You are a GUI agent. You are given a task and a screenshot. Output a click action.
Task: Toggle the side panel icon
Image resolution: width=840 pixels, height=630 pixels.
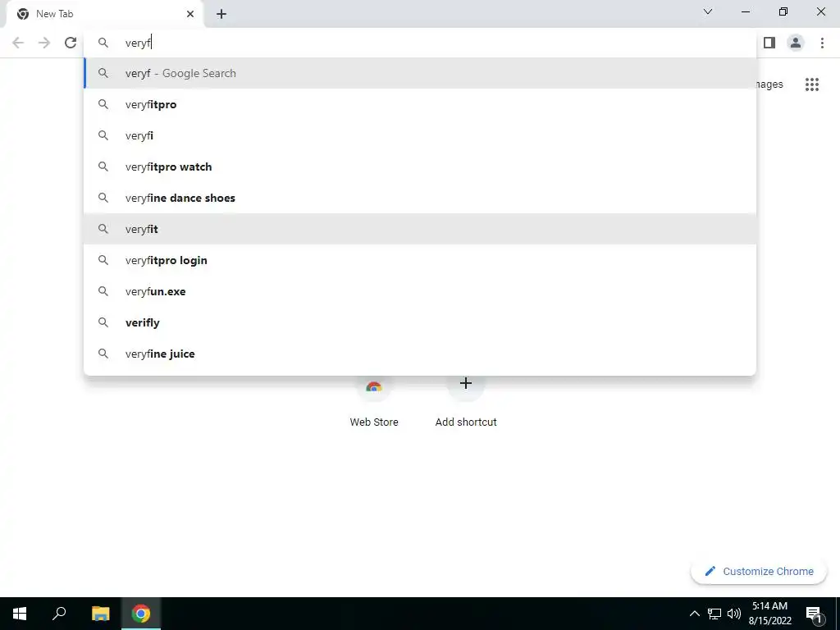tap(769, 43)
